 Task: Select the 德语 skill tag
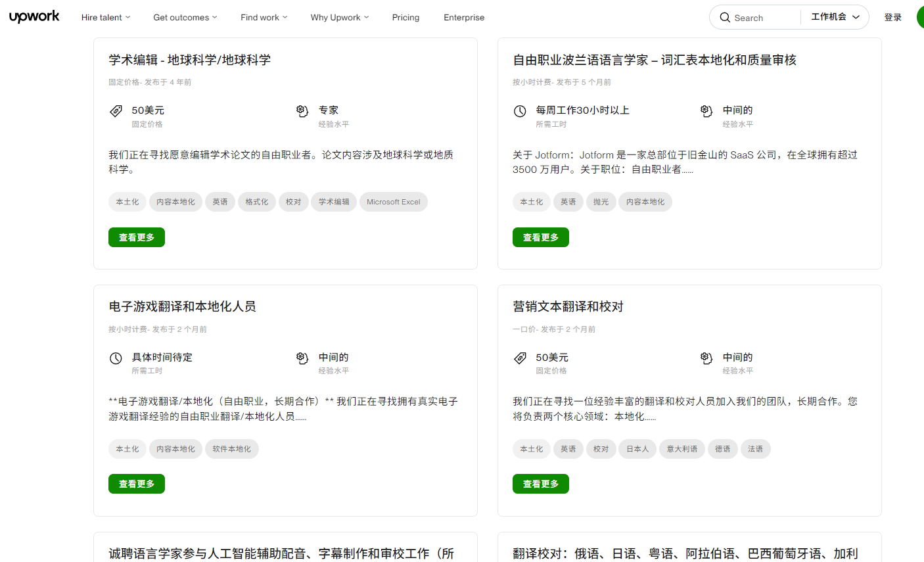(x=723, y=449)
